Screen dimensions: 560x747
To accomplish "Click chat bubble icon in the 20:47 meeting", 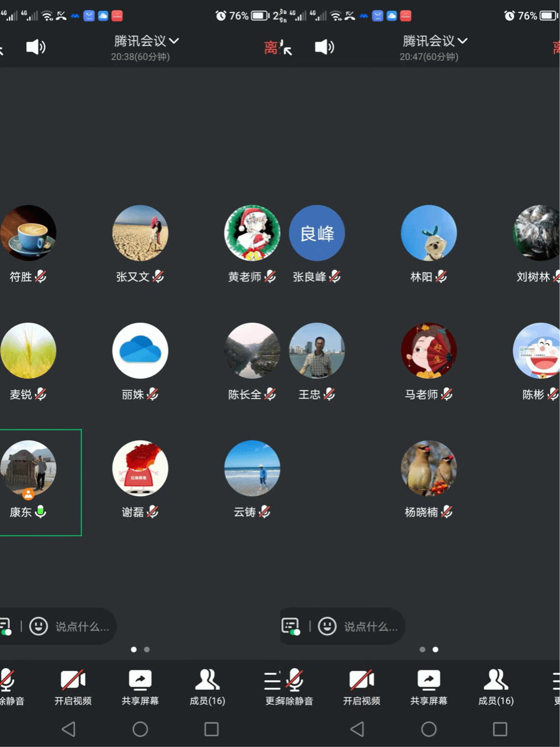I will pyautogui.click(x=290, y=626).
